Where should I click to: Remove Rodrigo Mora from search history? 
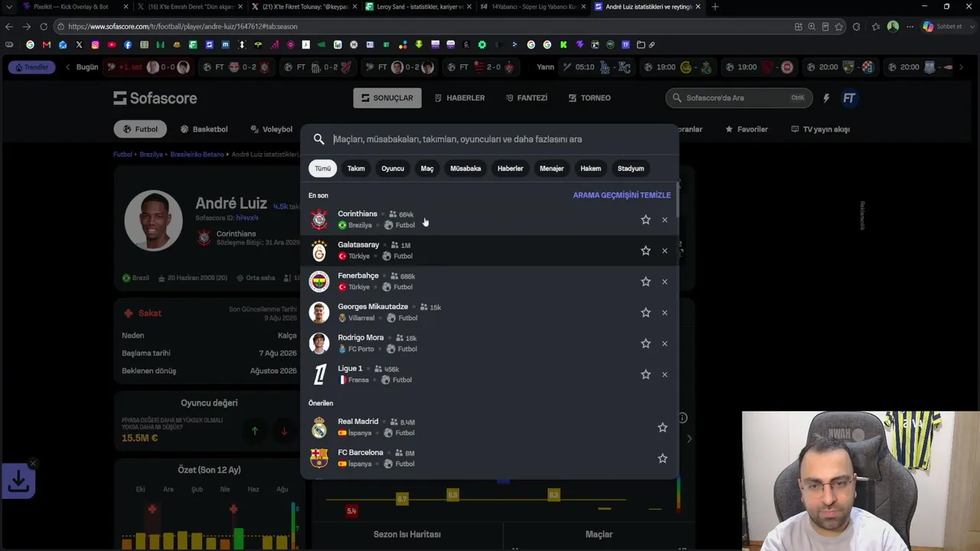click(665, 344)
